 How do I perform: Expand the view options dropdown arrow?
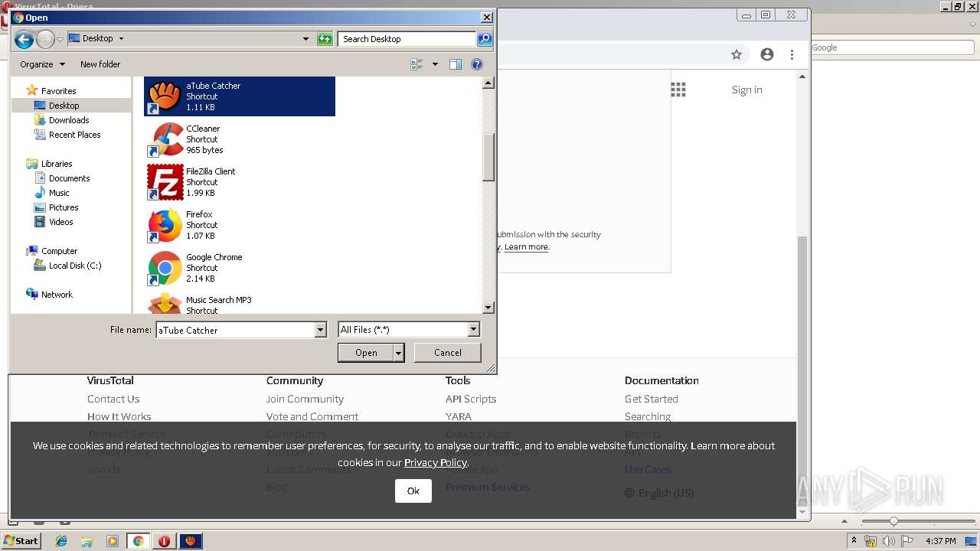point(435,64)
